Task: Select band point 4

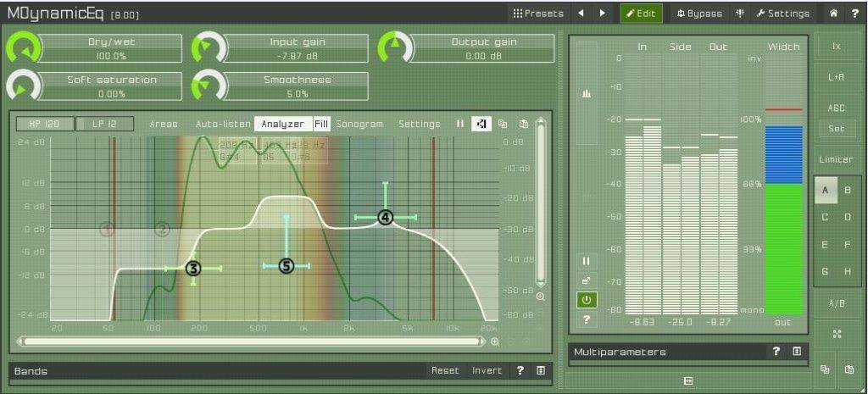Action: (386, 218)
